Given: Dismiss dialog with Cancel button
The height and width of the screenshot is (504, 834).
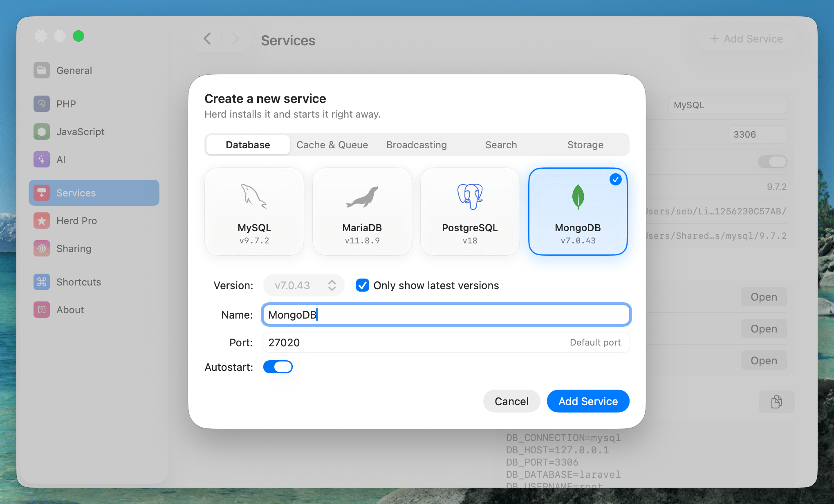Looking at the screenshot, I should (512, 401).
